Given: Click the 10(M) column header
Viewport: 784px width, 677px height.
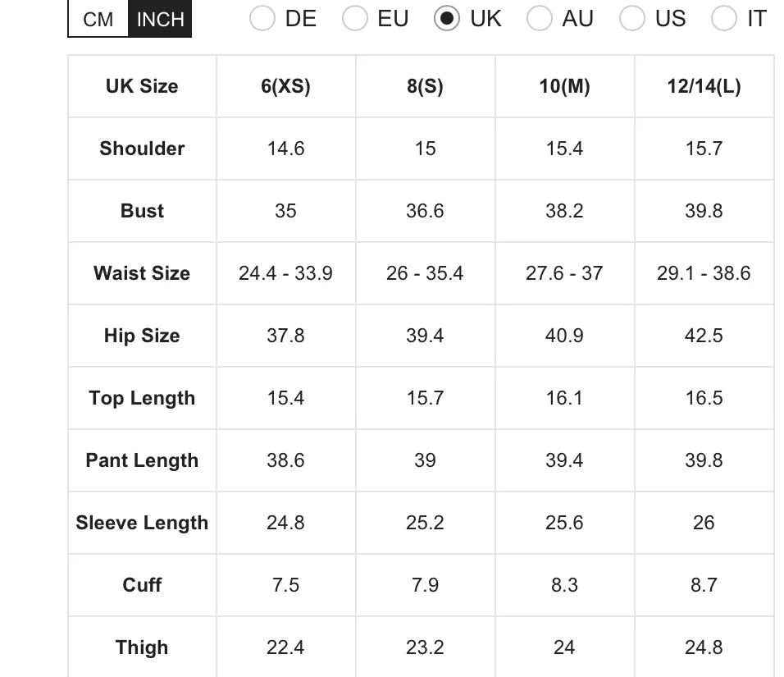Looking at the screenshot, I should click(x=564, y=86).
